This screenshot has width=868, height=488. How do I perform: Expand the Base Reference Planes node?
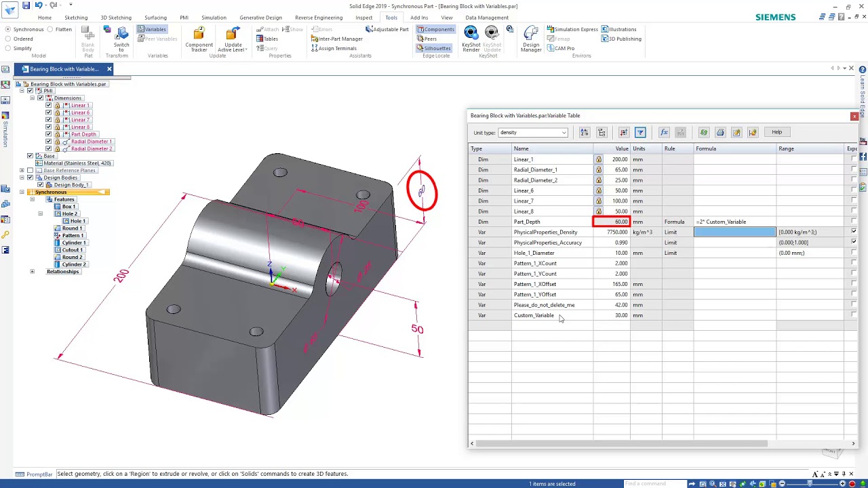click(x=22, y=170)
